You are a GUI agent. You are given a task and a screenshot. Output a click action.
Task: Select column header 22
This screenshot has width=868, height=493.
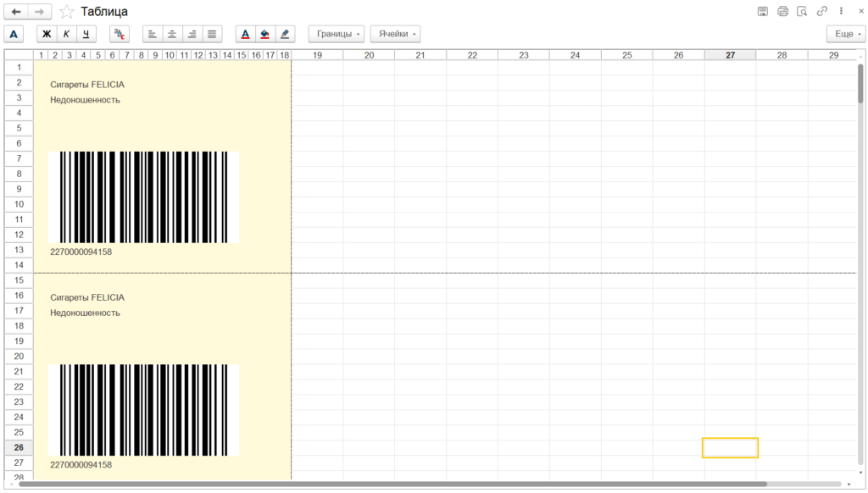(472, 55)
